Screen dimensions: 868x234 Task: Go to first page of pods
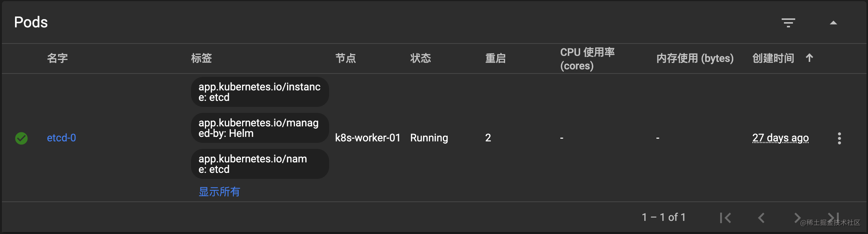[x=725, y=218]
